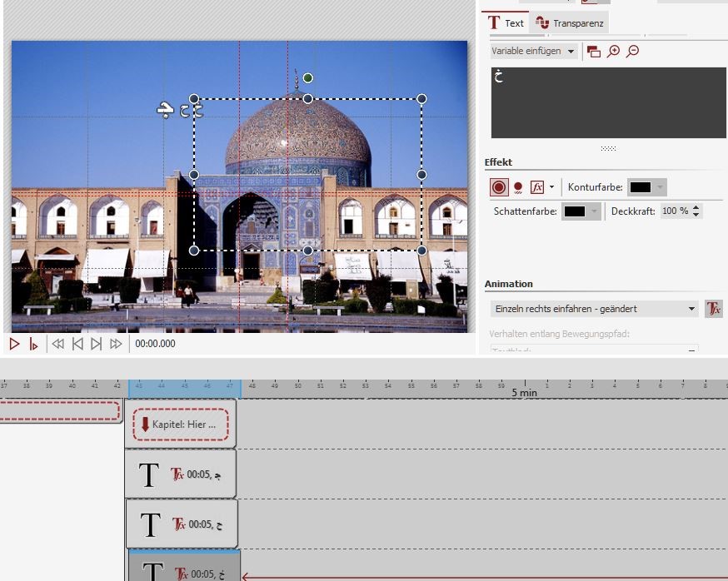This screenshot has height=581, width=728.
Task: Select the Text tab
Action: tap(506, 23)
